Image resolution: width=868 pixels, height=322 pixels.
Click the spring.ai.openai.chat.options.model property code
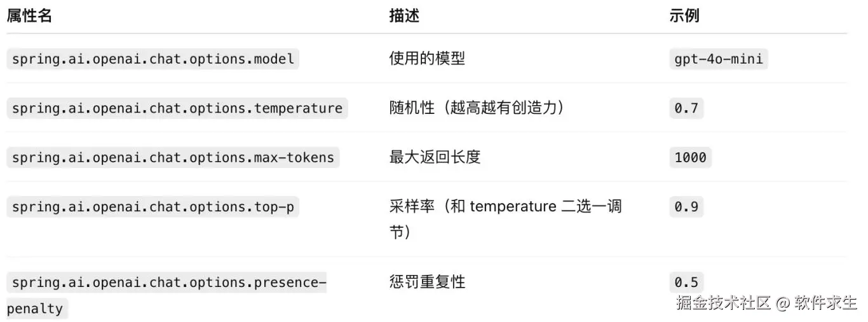(153, 59)
